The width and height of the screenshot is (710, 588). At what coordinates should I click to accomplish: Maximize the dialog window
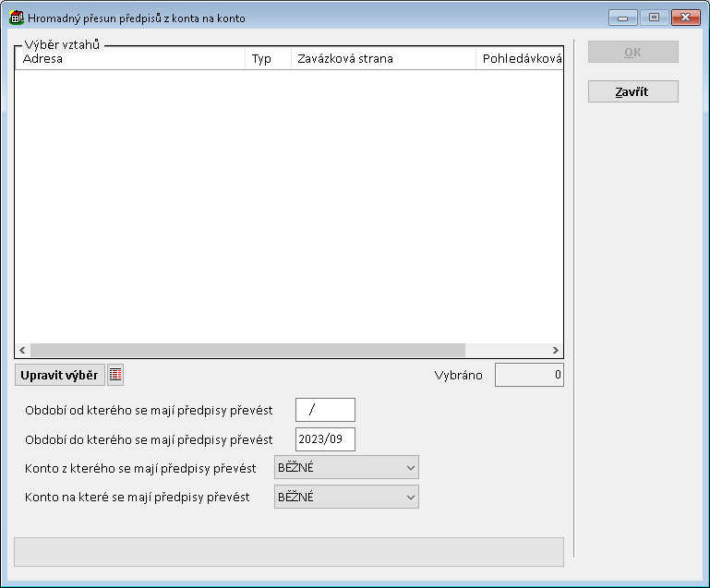(654, 18)
